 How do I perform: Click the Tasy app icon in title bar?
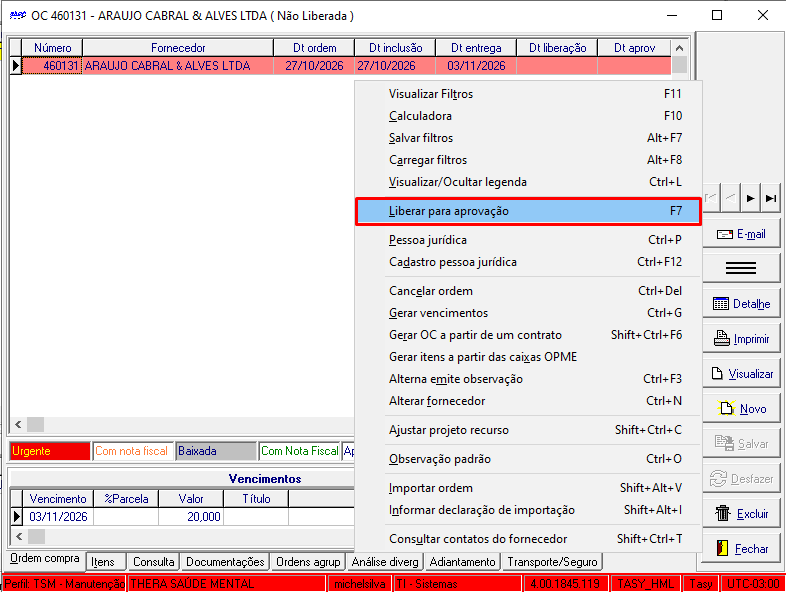tap(18, 16)
